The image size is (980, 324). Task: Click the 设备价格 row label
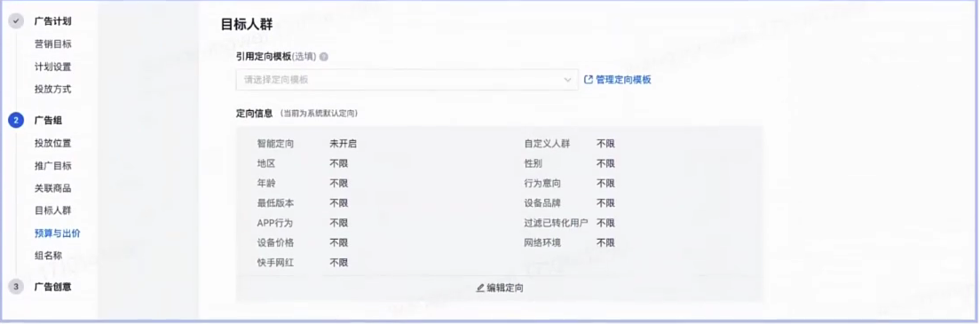275,242
